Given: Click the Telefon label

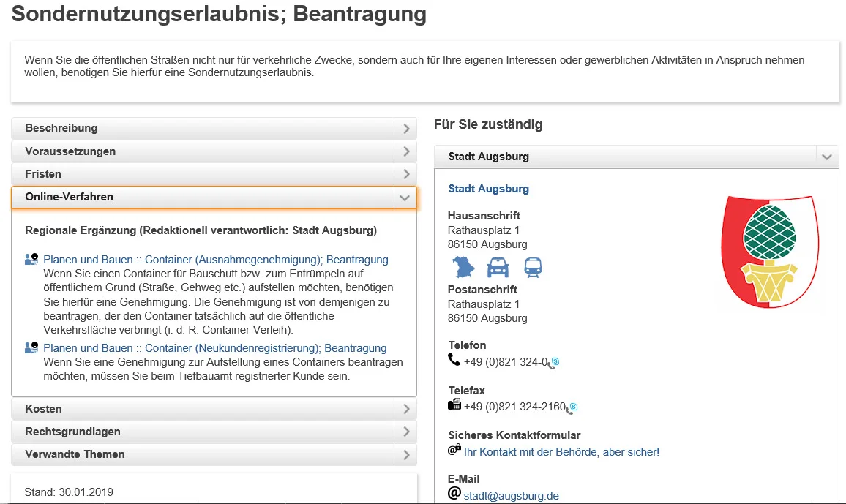Looking at the screenshot, I should [x=467, y=345].
